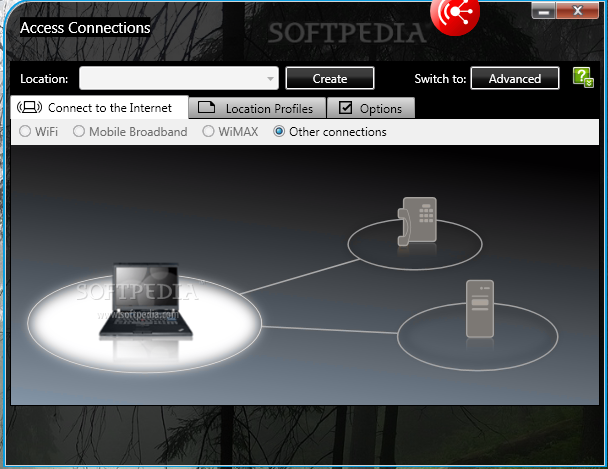Close the Access Connections window

pos(577,10)
